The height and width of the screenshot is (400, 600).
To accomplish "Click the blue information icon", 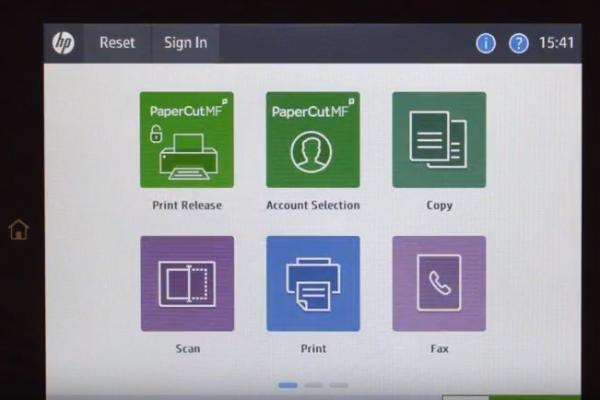I will pos(486,43).
